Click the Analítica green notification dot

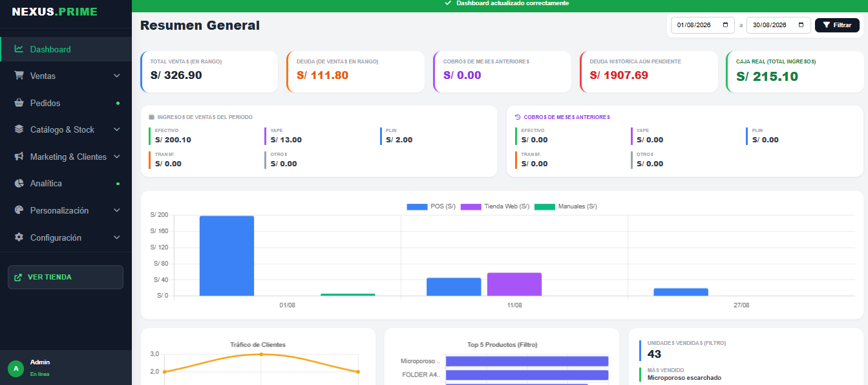point(118,184)
